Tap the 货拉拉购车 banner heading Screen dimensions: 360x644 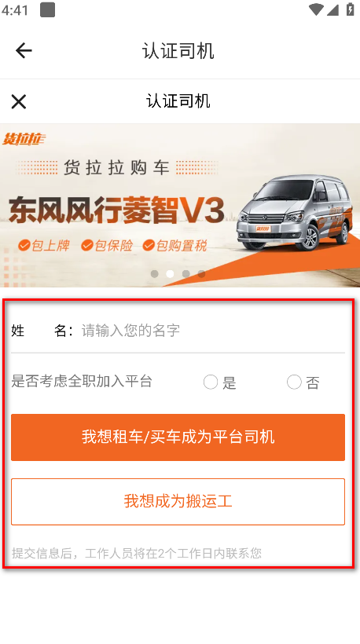116,168
